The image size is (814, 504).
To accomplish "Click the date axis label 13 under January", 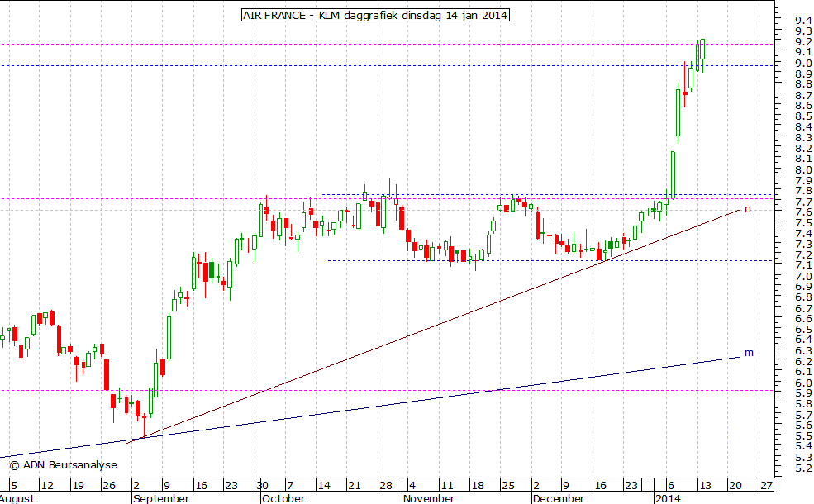I will [x=705, y=486].
